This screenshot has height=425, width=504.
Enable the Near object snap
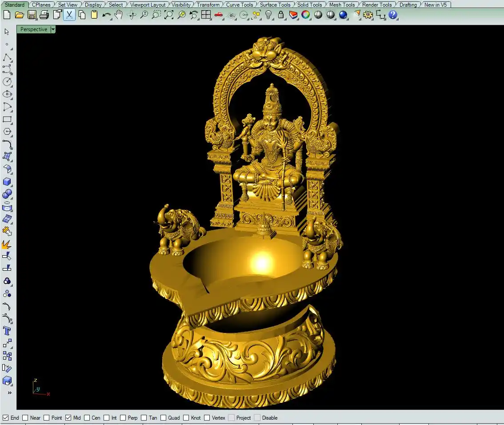[25, 417]
